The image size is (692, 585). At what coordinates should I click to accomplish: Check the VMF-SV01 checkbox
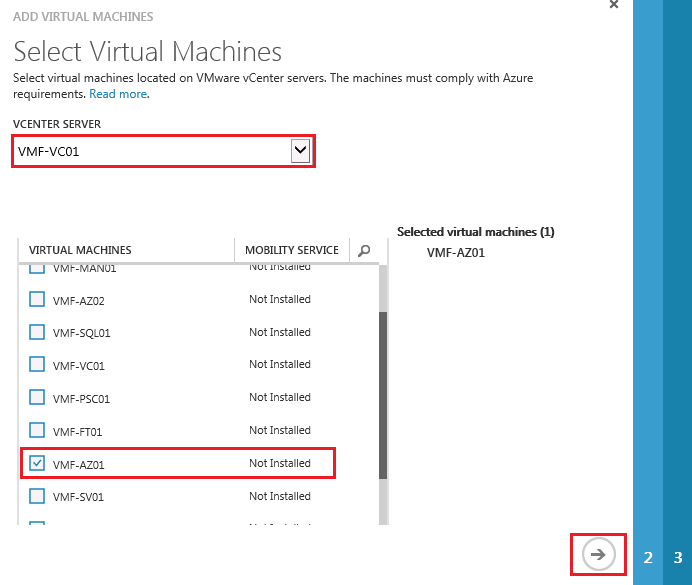tap(37, 496)
